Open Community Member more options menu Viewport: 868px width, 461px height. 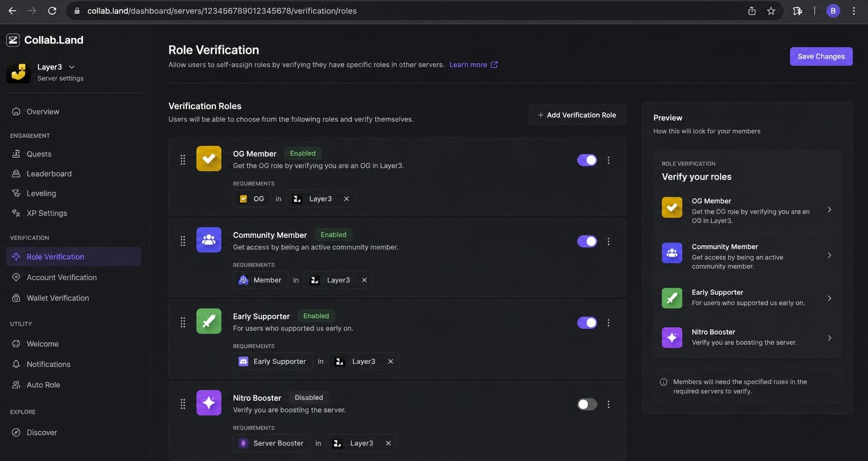click(x=609, y=242)
